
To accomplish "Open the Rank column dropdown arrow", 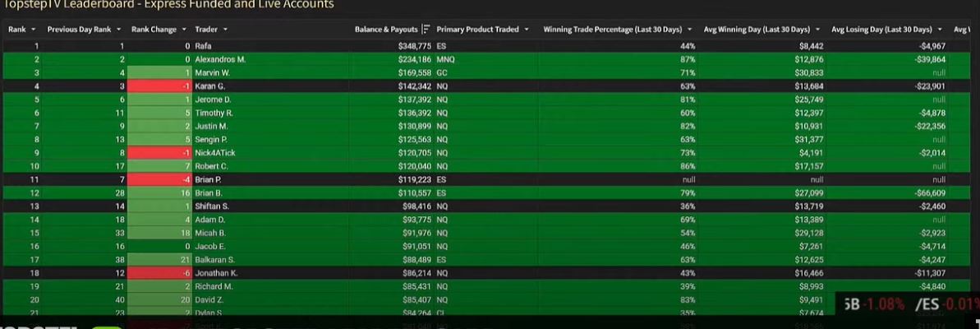I will click(x=33, y=30).
